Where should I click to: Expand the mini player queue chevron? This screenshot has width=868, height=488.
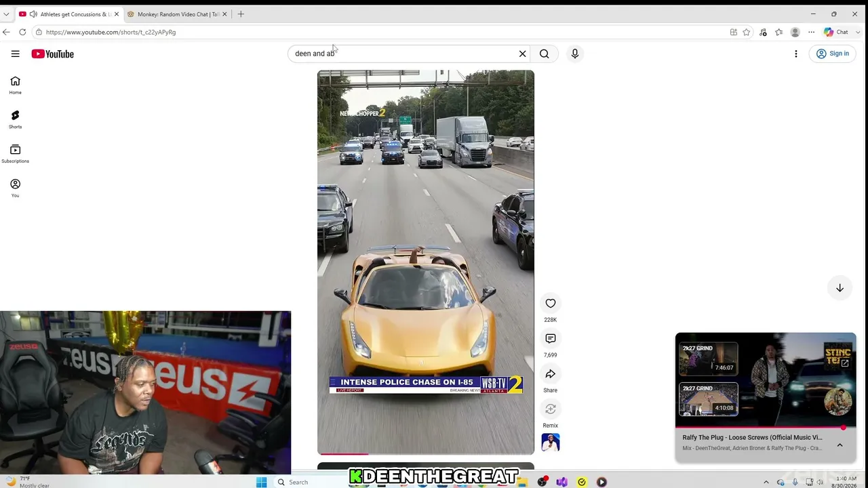tap(840, 445)
